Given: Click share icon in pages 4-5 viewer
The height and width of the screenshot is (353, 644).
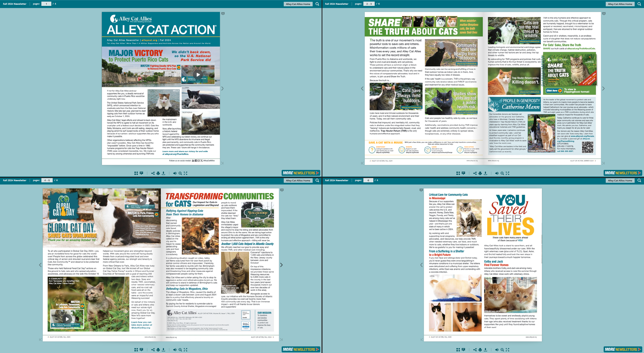Looking at the screenshot, I should pyautogui.click(x=153, y=350).
